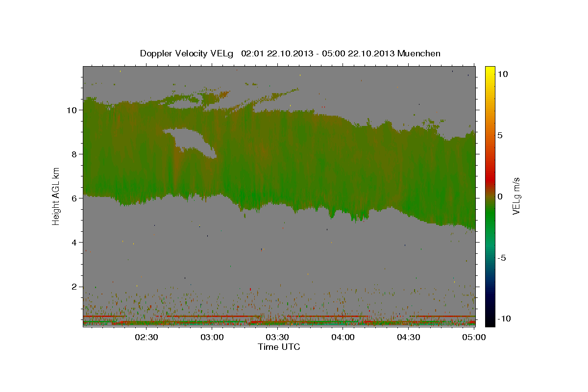This screenshot has width=588, height=392.
Task: Click the grey hole inside the cloud layer
Action: 194,141
